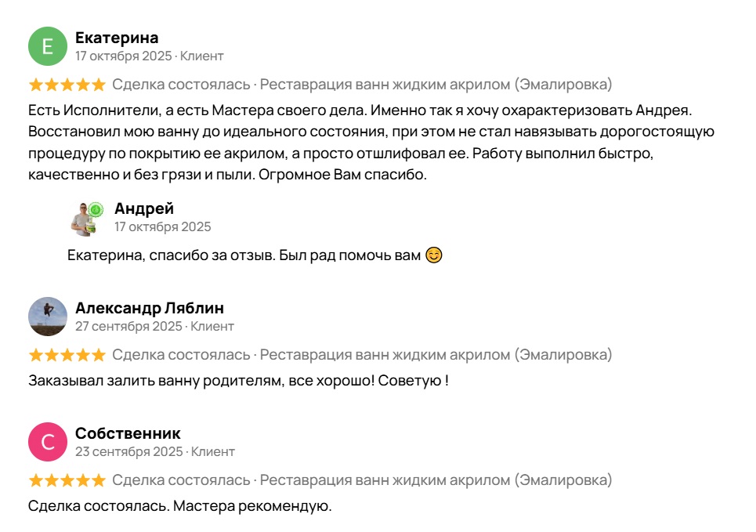Click service label in Собственник's review
This screenshot has width=756, height=532.
(436, 480)
